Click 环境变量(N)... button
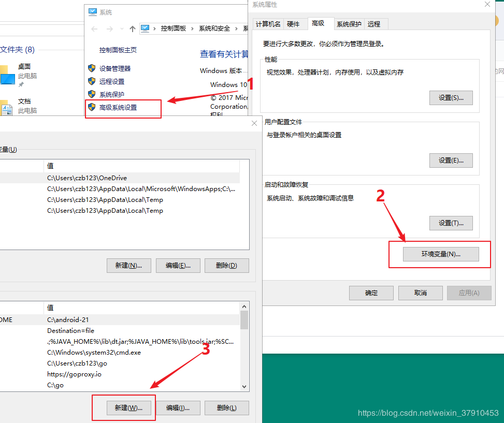504x423 pixels. (441, 254)
